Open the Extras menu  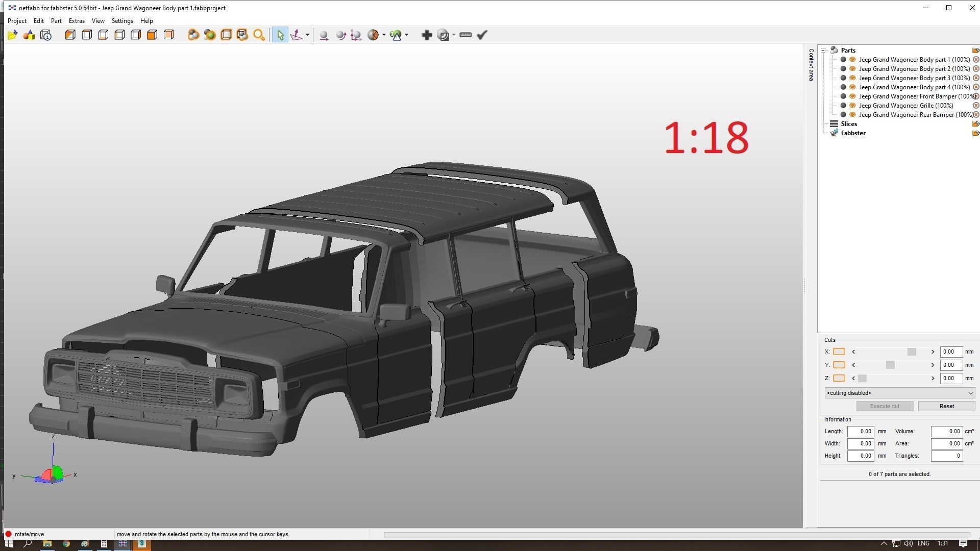click(x=77, y=21)
